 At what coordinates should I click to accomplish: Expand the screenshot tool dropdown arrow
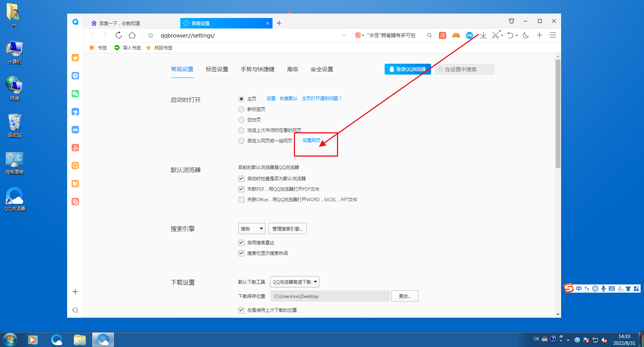[502, 35]
